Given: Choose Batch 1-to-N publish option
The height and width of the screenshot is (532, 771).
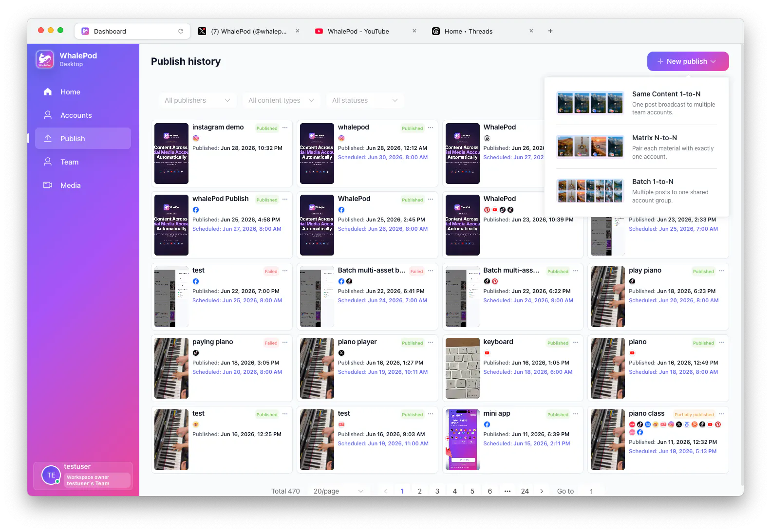Looking at the screenshot, I should [637, 190].
